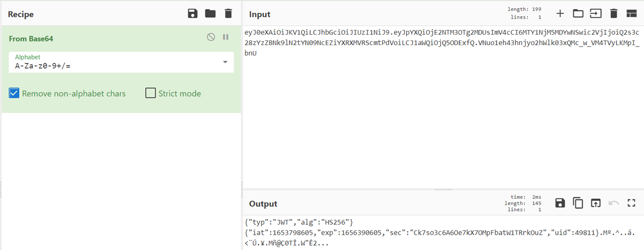Maximise the output pane
The height and width of the screenshot is (250, 644).
pyautogui.click(x=632, y=203)
